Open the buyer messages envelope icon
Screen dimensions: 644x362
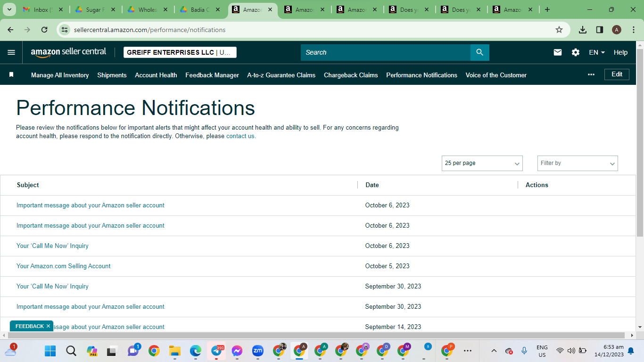558,52
